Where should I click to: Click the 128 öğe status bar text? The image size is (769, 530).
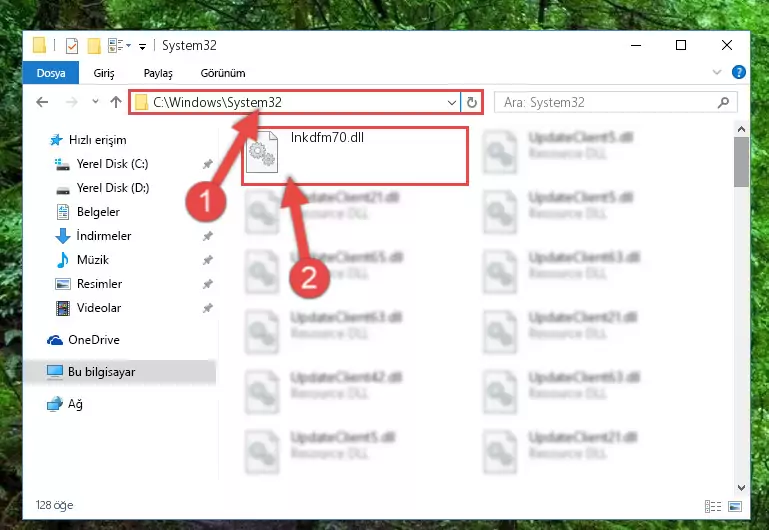(x=54, y=505)
